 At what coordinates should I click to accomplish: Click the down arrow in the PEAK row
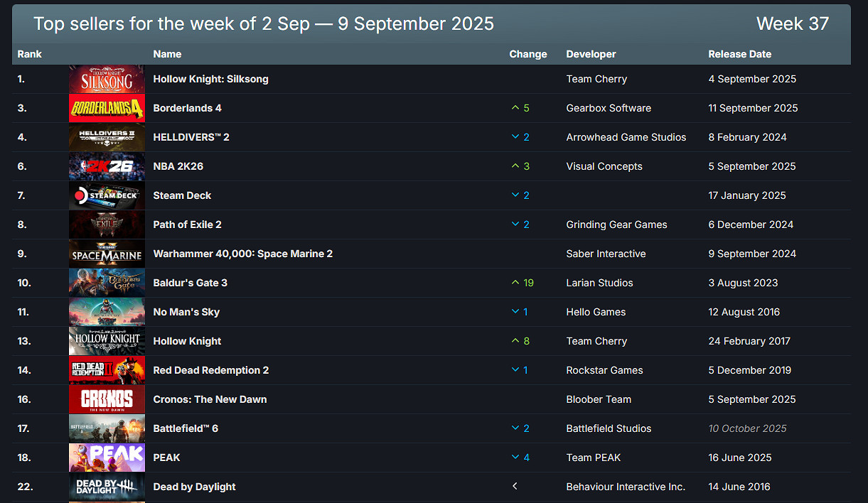(x=515, y=458)
